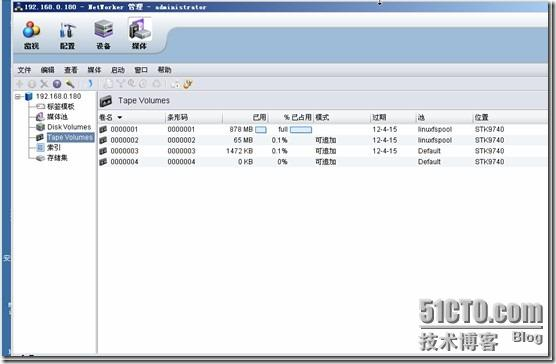Screen dimensions: 556x364
Task: Select volume name 0000001
Action: 124,129
